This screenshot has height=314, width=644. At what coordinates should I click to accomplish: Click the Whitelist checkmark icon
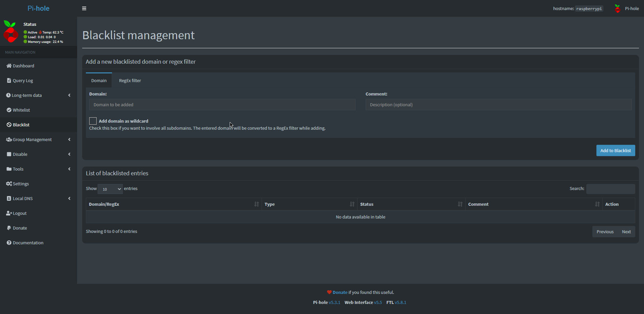(x=9, y=110)
